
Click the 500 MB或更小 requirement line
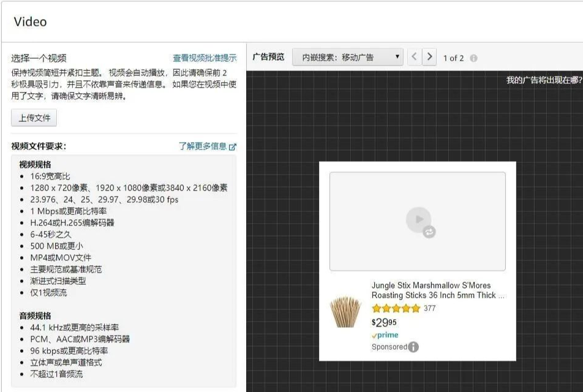(x=57, y=246)
